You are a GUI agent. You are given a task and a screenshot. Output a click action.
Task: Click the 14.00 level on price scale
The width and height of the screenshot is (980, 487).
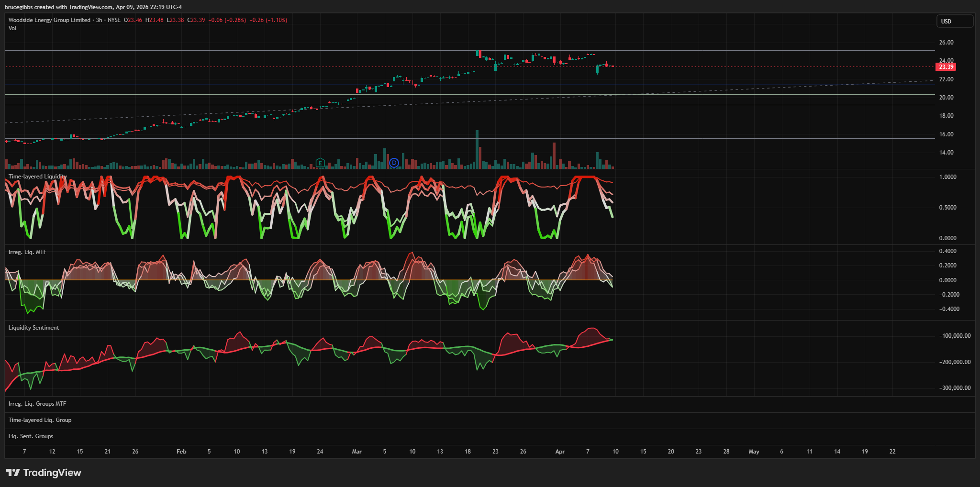[946, 153]
